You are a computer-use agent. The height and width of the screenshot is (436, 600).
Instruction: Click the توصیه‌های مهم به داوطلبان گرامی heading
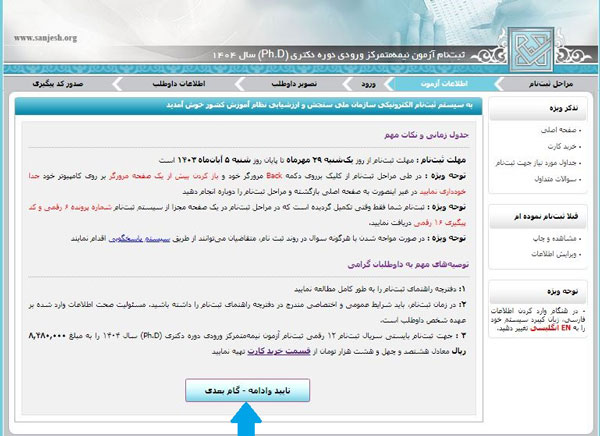point(408,265)
